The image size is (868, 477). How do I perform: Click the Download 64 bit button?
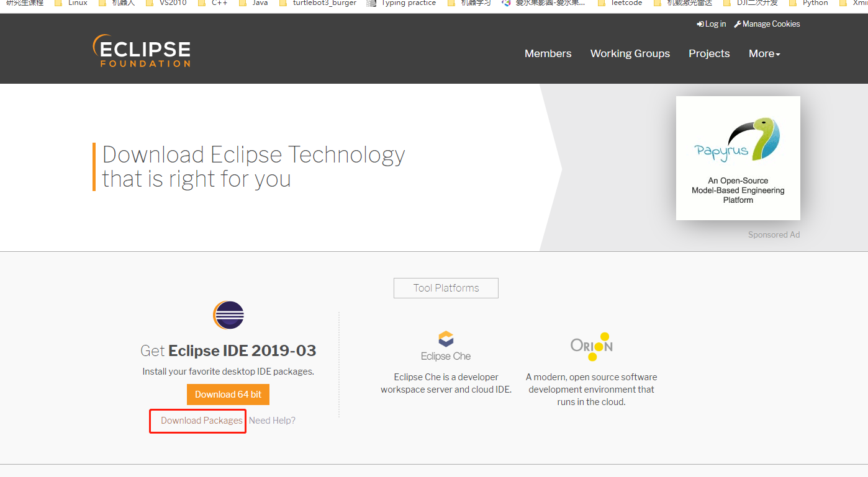coord(228,394)
